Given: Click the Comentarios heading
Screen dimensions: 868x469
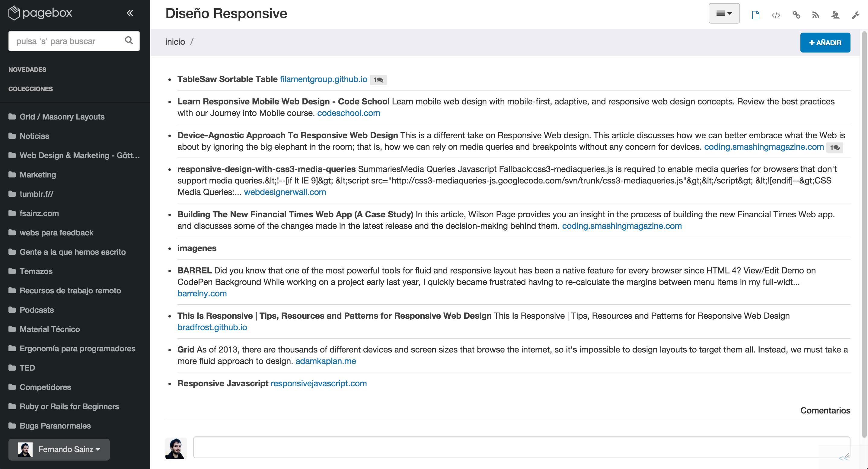Looking at the screenshot, I should point(825,410).
